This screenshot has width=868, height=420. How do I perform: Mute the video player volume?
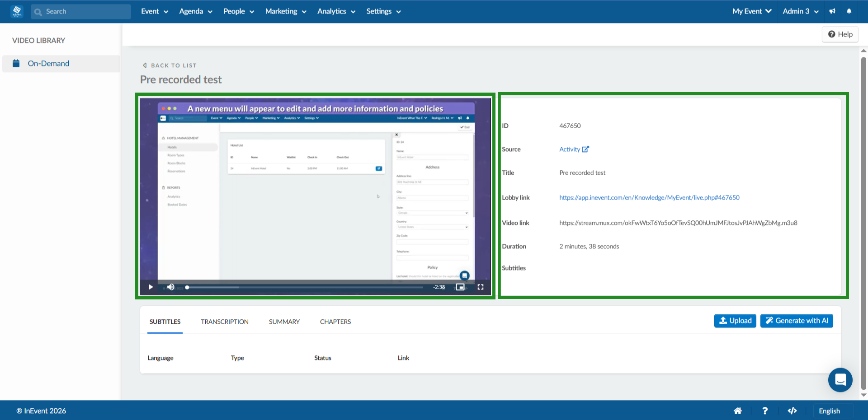[x=171, y=287]
